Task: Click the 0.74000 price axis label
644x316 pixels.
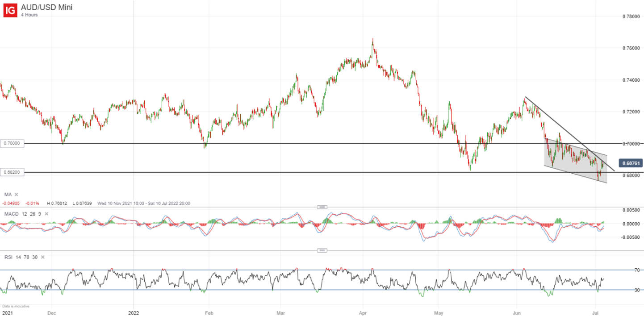Action: pos(631,80)
